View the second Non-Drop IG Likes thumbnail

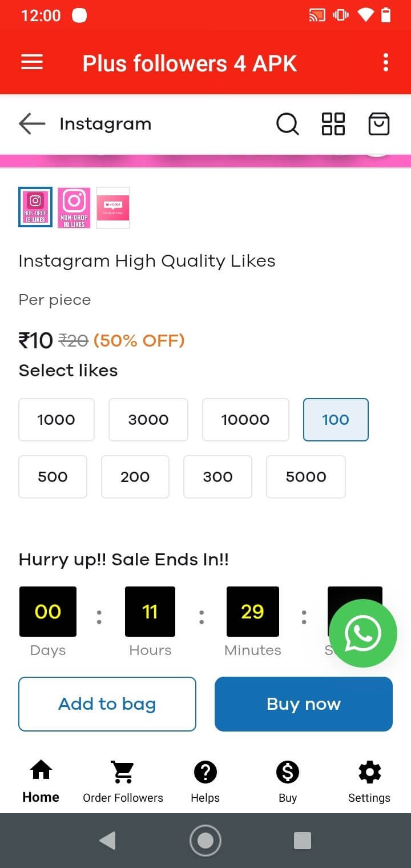pyautogui.click(x=74, y=208)
